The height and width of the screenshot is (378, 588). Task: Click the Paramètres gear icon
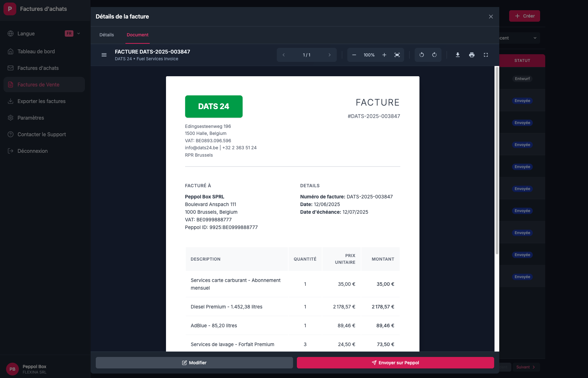coord(11,118)
